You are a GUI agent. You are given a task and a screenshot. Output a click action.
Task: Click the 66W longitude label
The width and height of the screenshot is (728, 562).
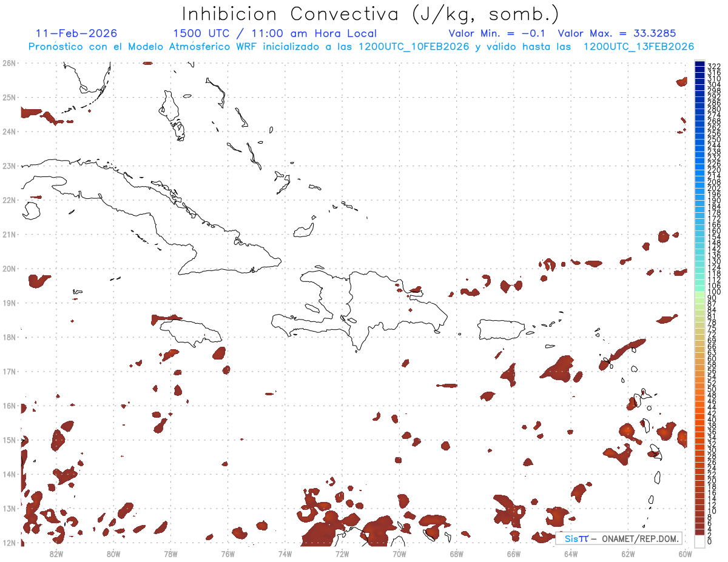tap(513, 554)
